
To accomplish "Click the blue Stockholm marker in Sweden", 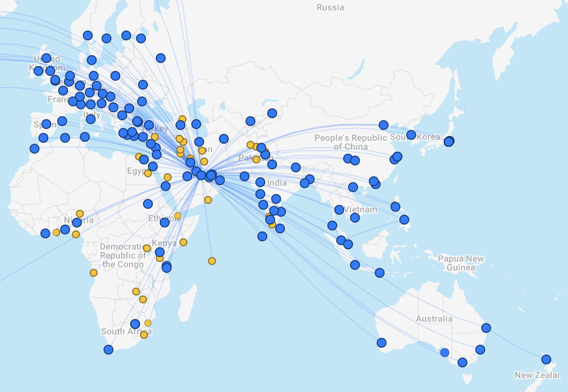I will tap(106, 38).
